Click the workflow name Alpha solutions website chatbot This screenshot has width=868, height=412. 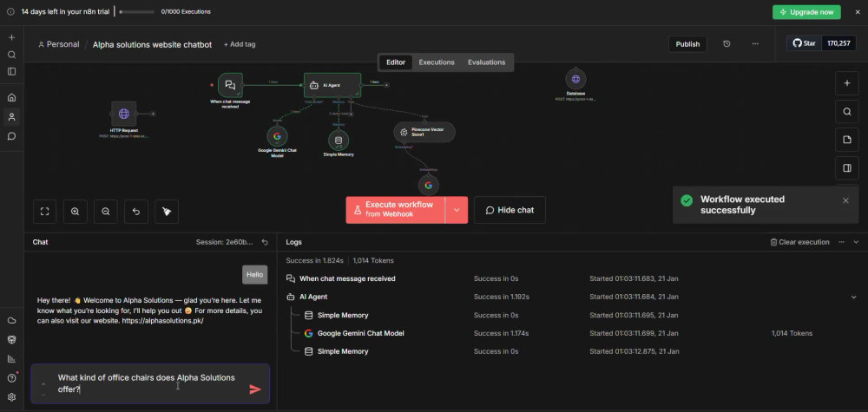pos(152,45)
